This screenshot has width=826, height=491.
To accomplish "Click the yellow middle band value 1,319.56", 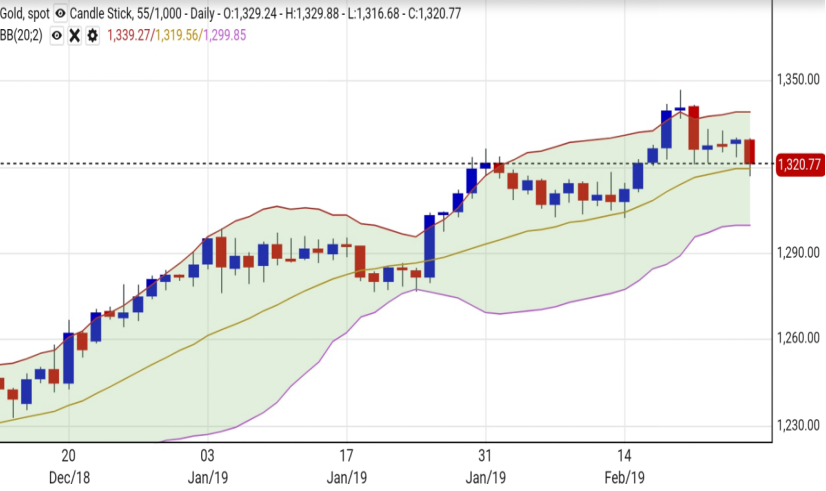I will point(177,35).
